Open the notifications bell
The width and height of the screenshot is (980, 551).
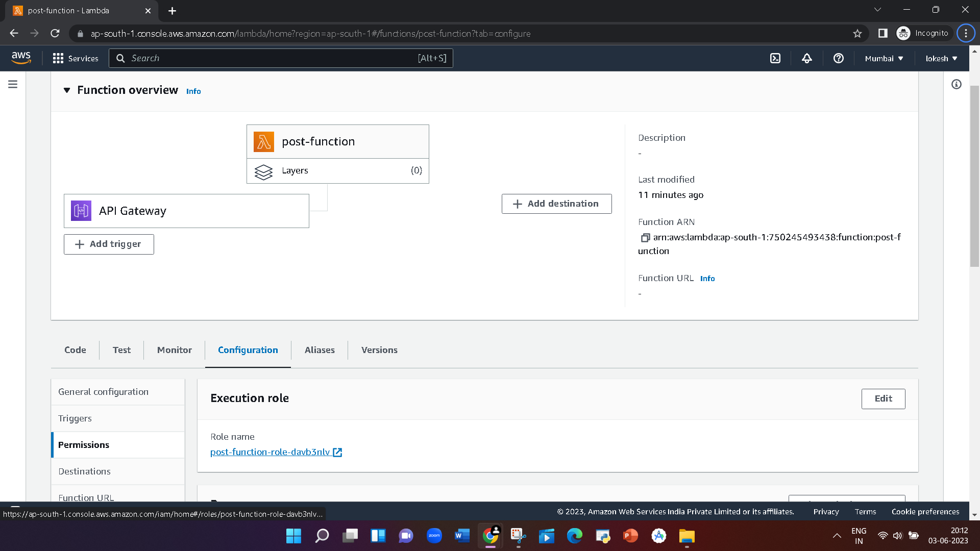coord(806,58)
